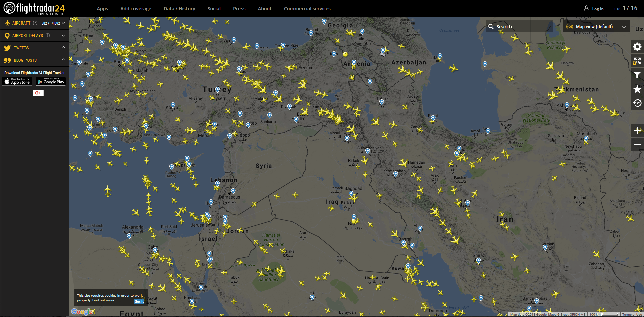The height and width of the screenshot is (317, 644).
Task: Select the airport pin at Alexandria
Action: click(129, 236)
